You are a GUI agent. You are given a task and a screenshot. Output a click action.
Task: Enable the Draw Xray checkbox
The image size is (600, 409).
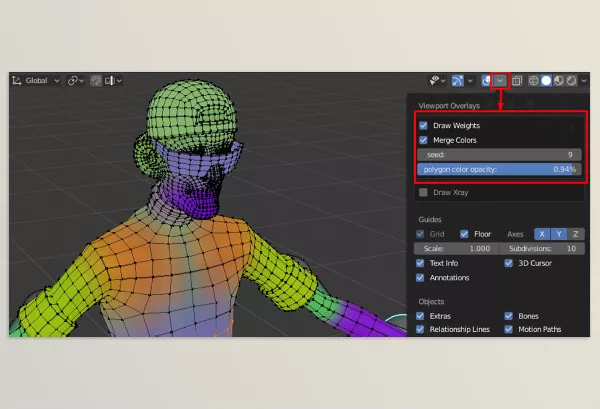click(x=423, y=192)
